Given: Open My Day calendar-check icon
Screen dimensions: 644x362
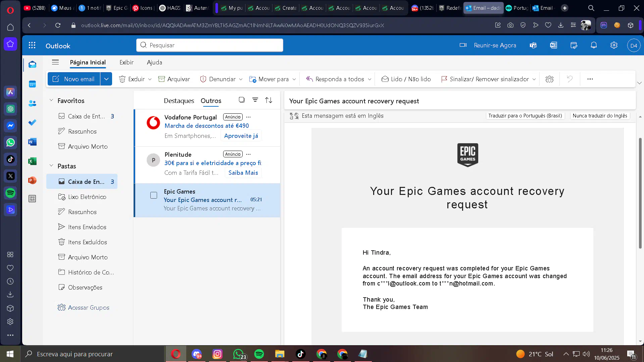Looking at the screenshot, I should click(574, 45).
